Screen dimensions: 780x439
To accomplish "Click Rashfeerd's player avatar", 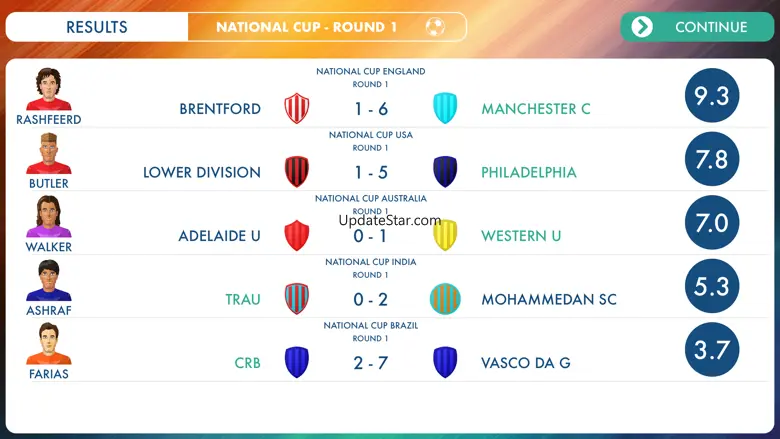I will tap(49, 89).
